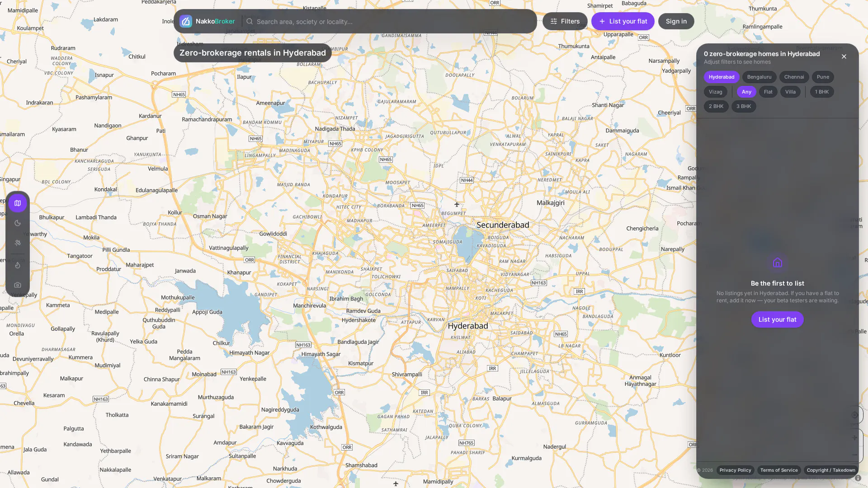The height and width of the screenshot is (488, 868).
Task: Filter by 3 BHK
Action: click(744, 106)
